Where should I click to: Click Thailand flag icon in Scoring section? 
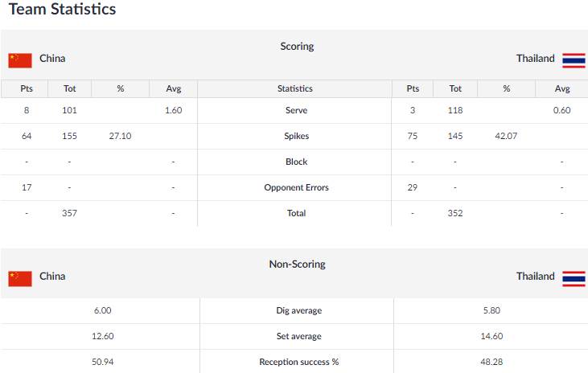574,61
